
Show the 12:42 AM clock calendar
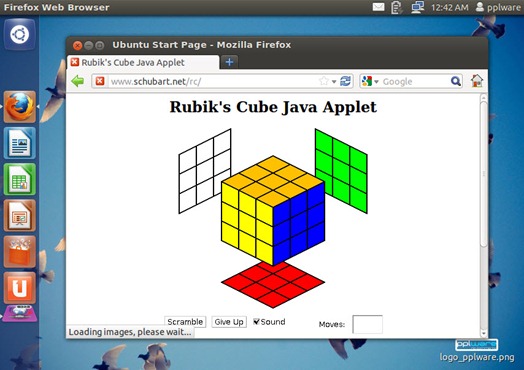pyautogui.click(x=449, y=7)
